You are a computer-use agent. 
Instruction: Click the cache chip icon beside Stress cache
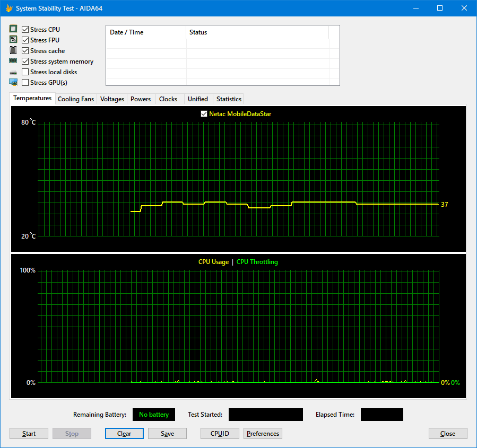coord(13,50)
